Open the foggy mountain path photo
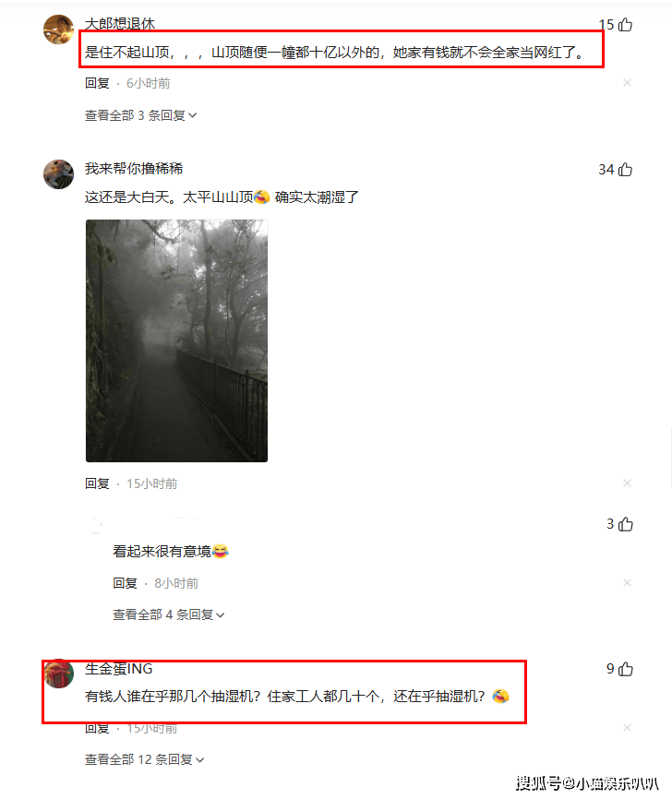The height and width of the screenshot is (799, 672). pos(176,340)
